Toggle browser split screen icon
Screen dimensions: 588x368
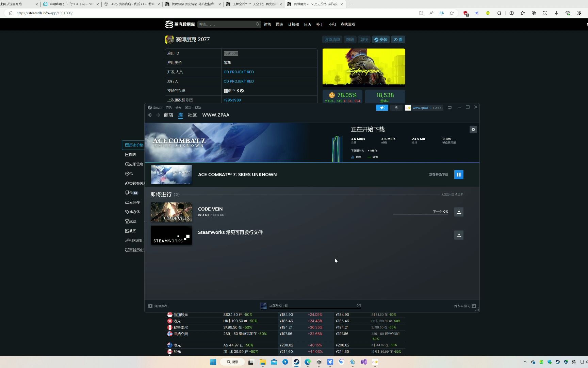click(x=511, y=13)
